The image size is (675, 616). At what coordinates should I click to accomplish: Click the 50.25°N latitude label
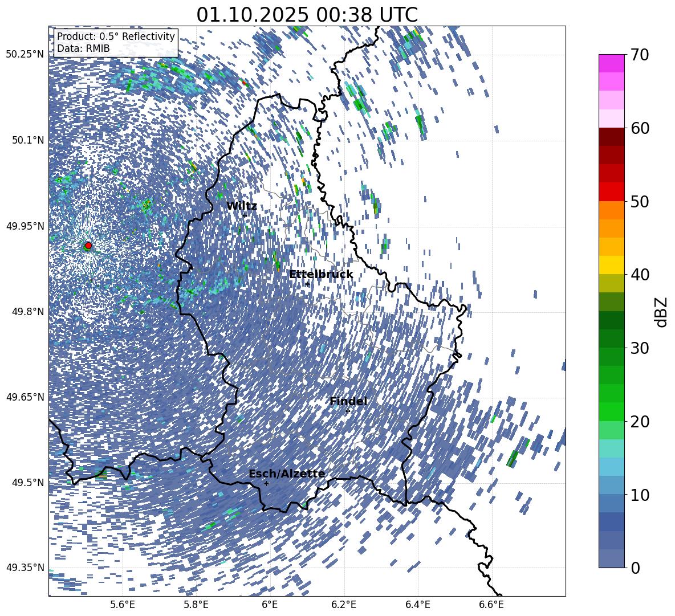(25, 55)
